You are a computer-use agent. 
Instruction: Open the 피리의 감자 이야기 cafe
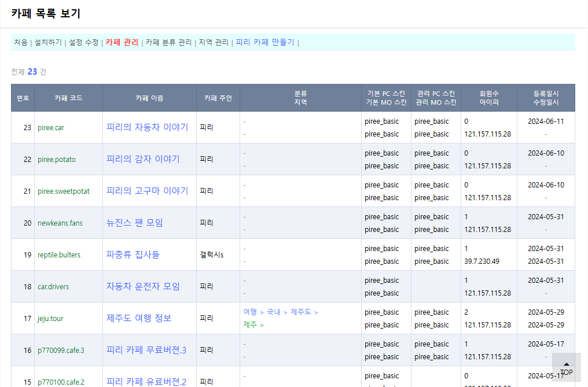click(x=142, y=159)
